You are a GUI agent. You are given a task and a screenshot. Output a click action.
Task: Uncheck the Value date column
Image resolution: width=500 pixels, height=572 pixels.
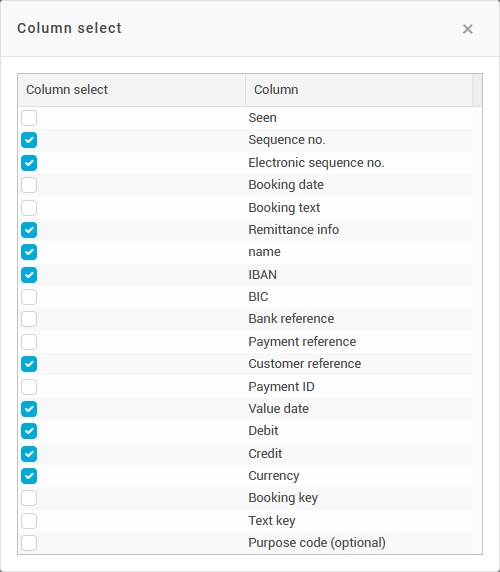click(x=29, y=409)
